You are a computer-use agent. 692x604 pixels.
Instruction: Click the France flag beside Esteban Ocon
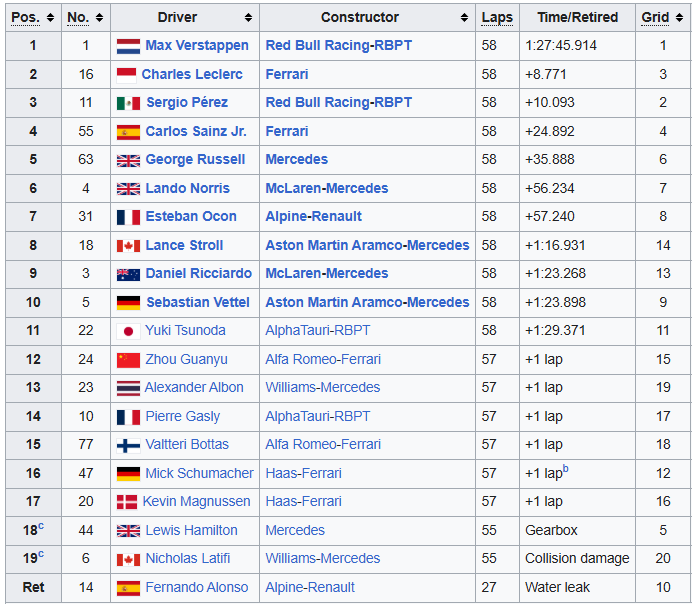pos(128,217)
